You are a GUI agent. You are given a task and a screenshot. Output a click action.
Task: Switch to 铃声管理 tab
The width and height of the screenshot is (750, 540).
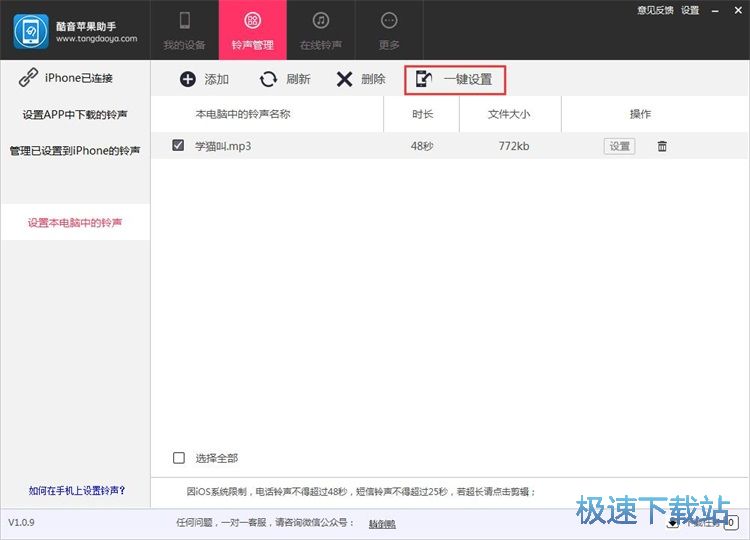(252, 30)
